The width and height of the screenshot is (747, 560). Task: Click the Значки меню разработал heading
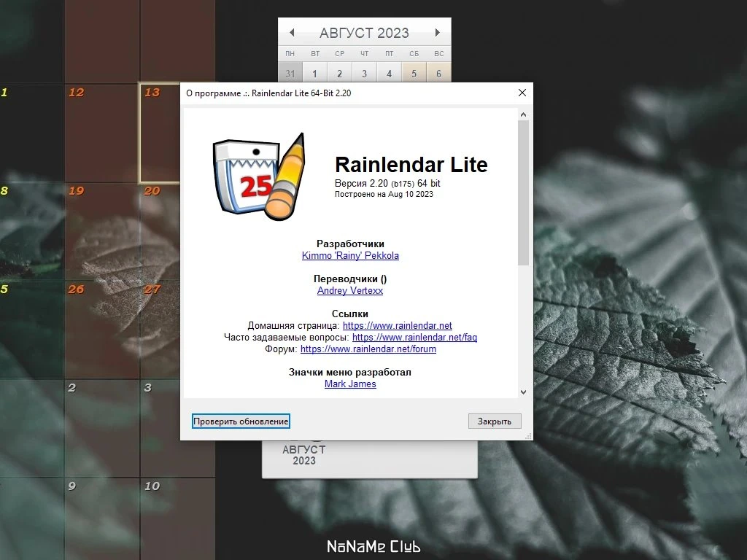(x=350, y=373)
